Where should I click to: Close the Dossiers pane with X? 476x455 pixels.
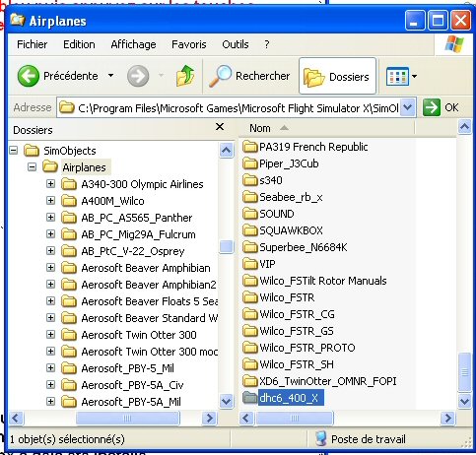pos(220,127)
